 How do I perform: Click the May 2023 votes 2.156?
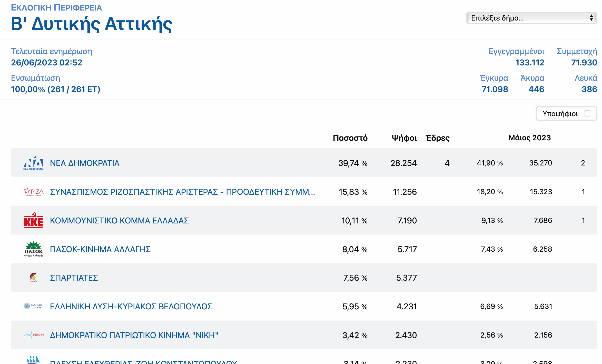(543, 335)
